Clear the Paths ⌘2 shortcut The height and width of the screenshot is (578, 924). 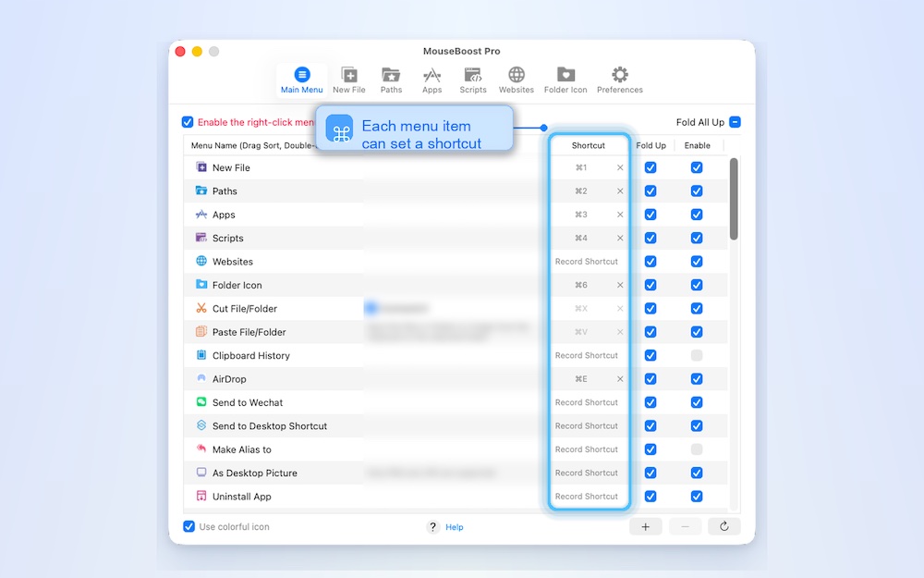tap(620, 191)
